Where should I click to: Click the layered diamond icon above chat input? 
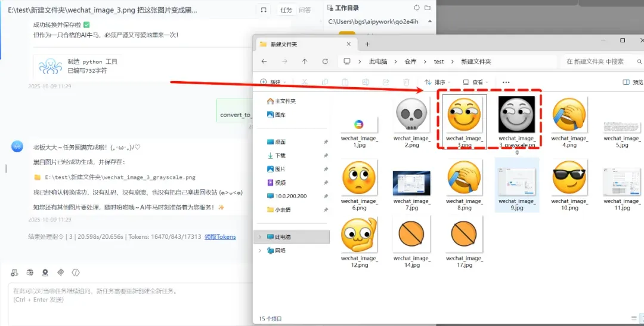[x=60, y=272]
